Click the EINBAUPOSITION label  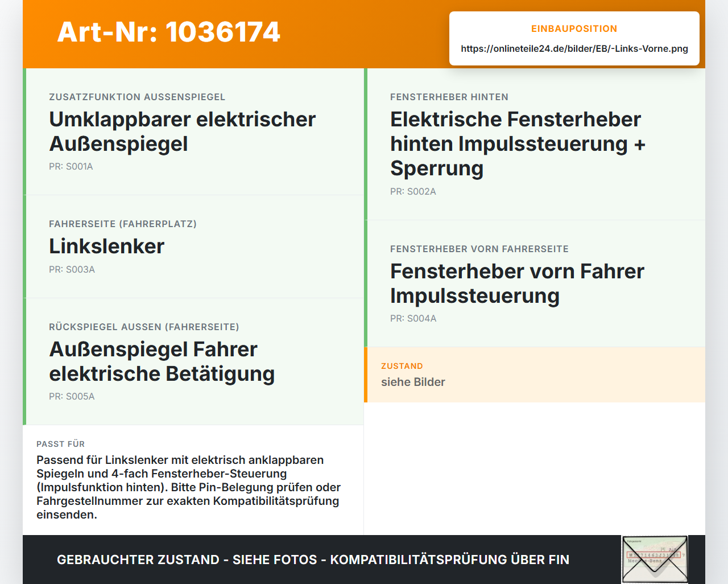[x=574, y=28]
